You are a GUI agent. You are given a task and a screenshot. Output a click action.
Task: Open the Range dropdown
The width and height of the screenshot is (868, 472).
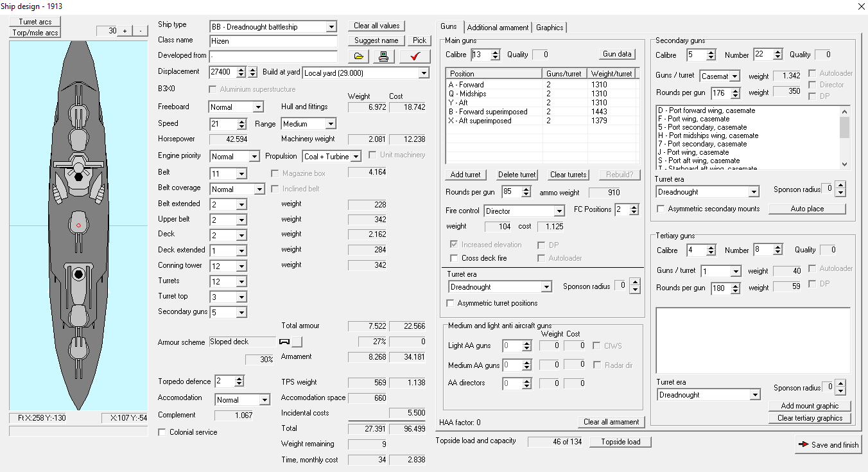331,124
